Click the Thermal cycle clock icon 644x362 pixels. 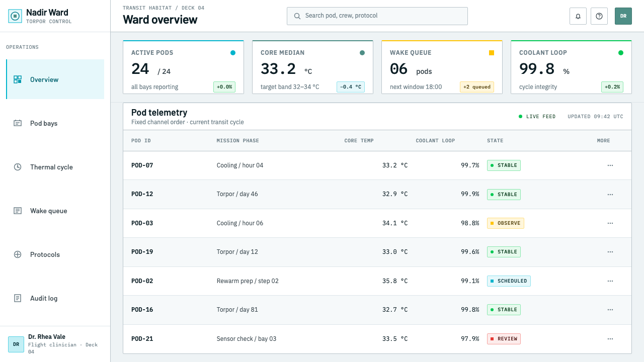pos(18,167)
